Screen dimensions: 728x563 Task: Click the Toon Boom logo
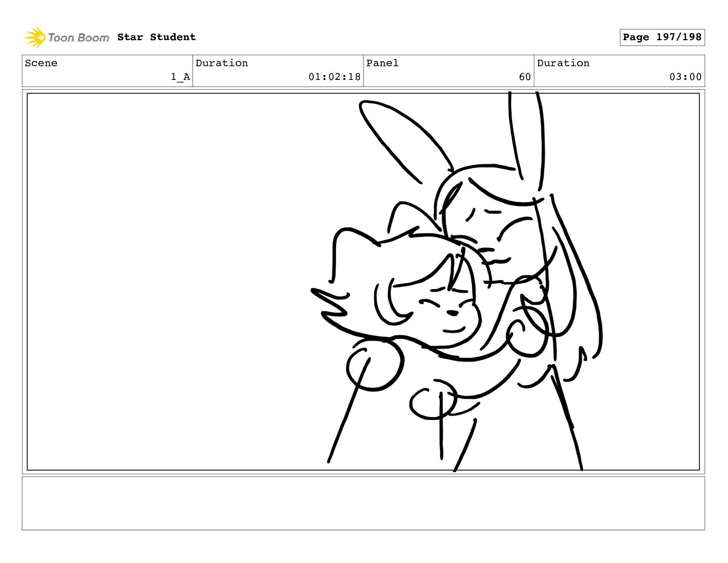click(x=66, y=38)
